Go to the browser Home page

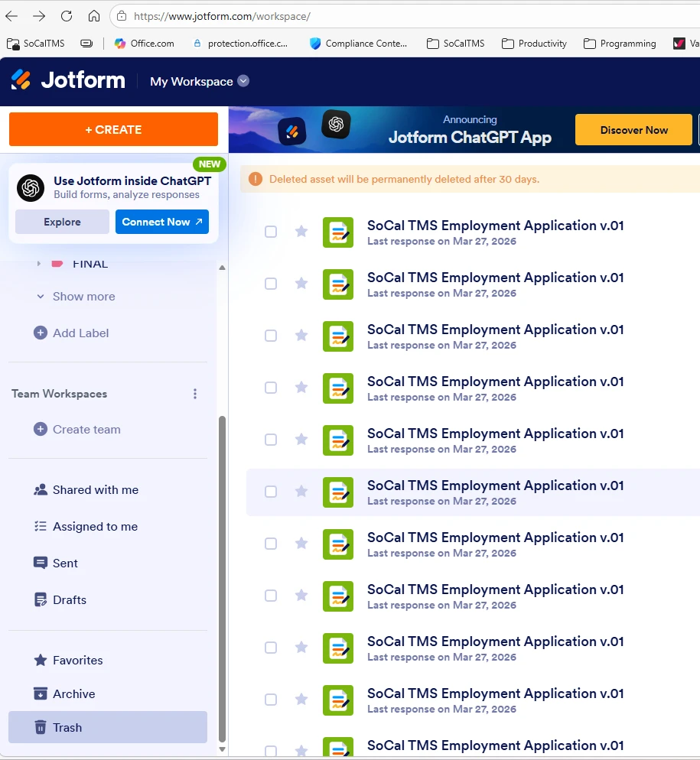point(94,16)
